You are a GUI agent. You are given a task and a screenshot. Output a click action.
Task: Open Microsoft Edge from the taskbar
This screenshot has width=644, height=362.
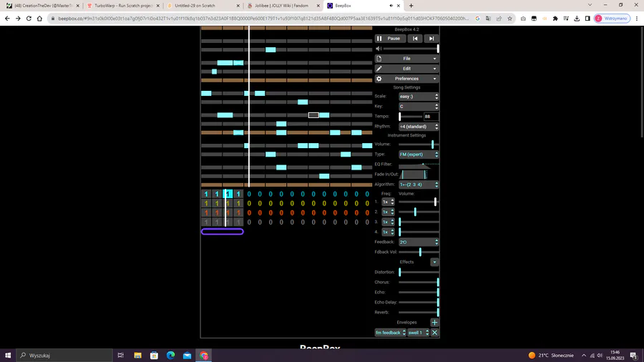pyautogui.click(x=170, y=356)
